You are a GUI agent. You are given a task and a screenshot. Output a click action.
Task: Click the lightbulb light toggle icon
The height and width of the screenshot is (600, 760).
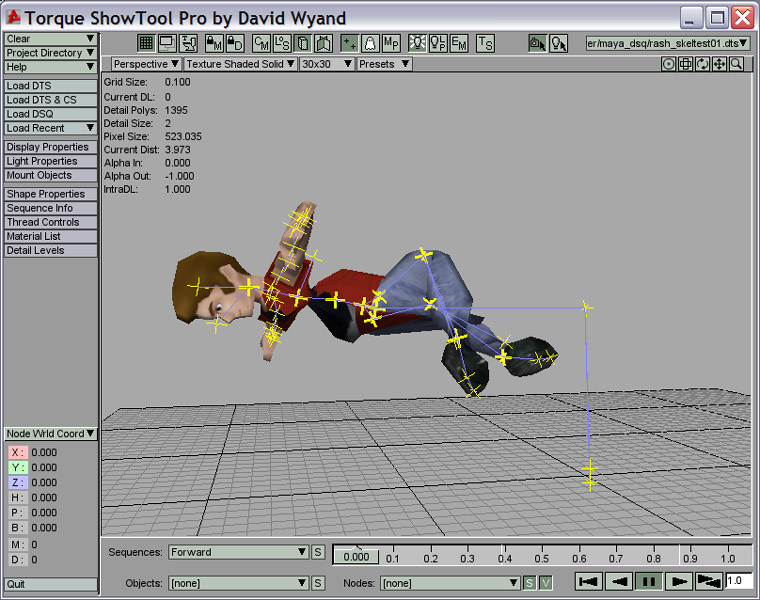point(416,43)
